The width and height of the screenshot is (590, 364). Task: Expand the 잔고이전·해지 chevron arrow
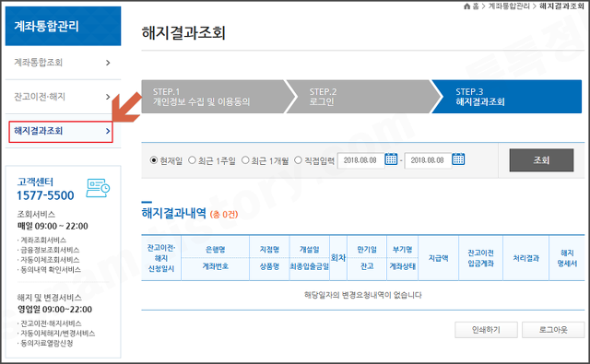(108, 97)
